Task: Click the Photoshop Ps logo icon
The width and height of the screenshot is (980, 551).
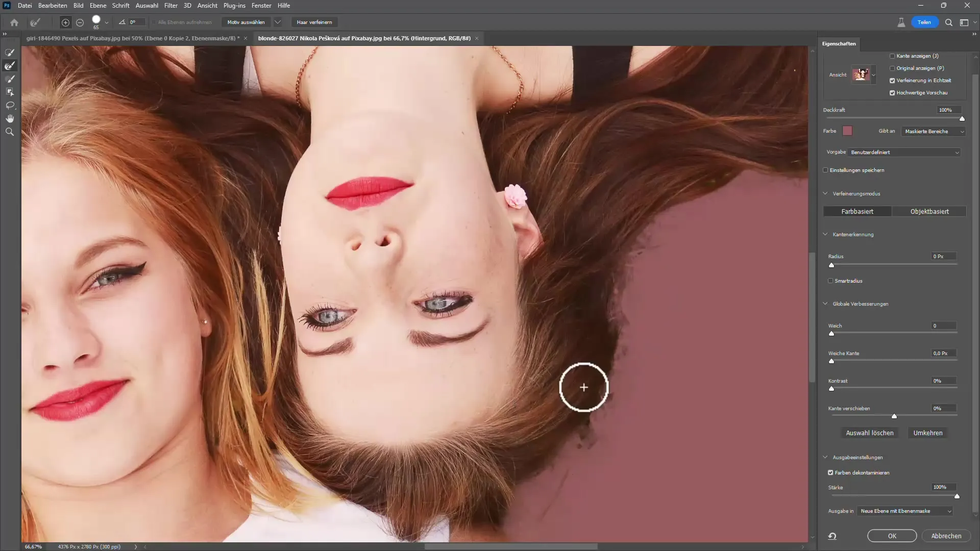Action: click(x=7, y=6)
